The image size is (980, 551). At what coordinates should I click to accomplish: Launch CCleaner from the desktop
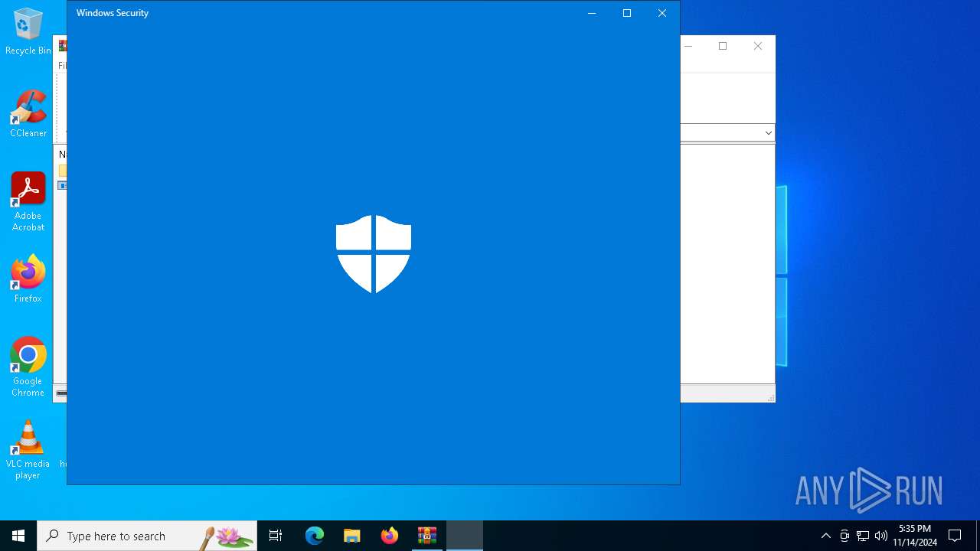[x=28, y=114]
